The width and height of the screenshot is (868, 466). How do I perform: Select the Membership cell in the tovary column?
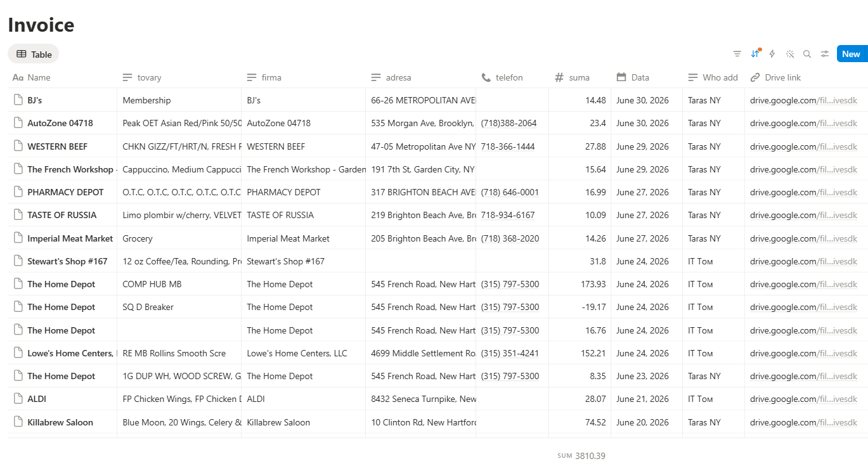(x=179, y=100)
